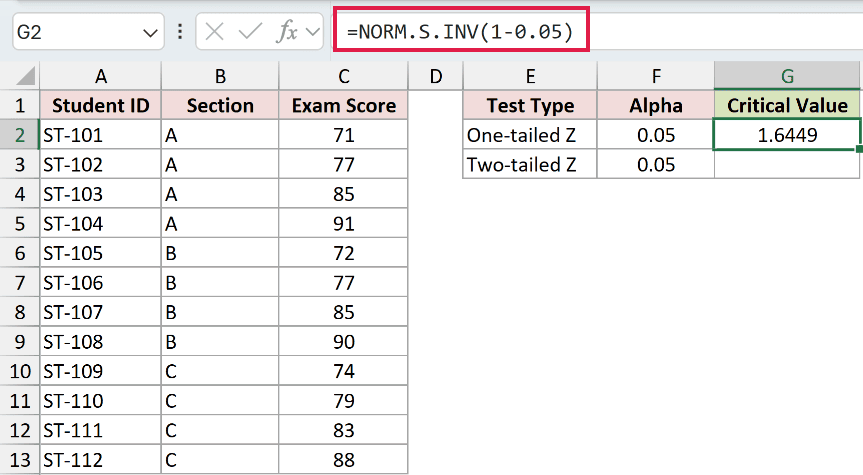Select column C header
863x475 pixels.
click(343, 76)
